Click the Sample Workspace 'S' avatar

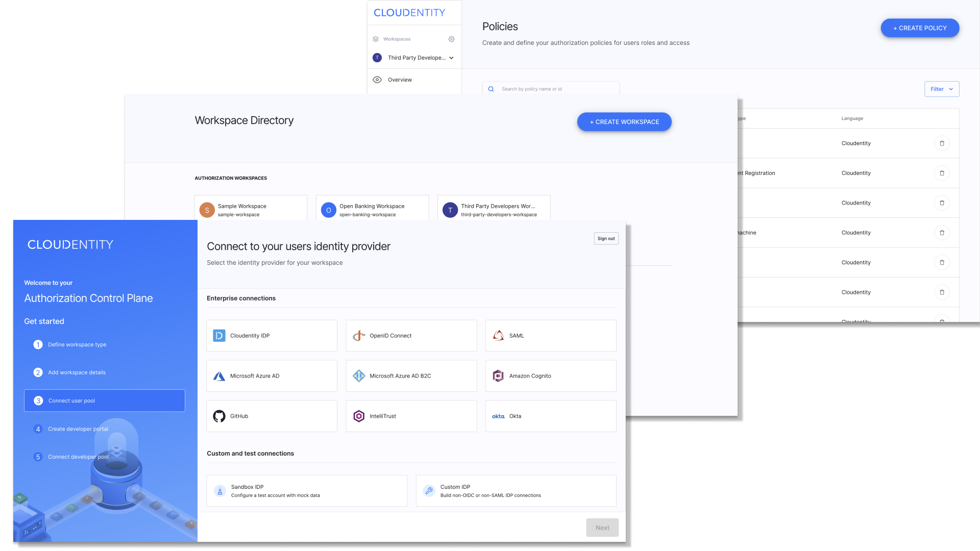click(x=207, y=210)
